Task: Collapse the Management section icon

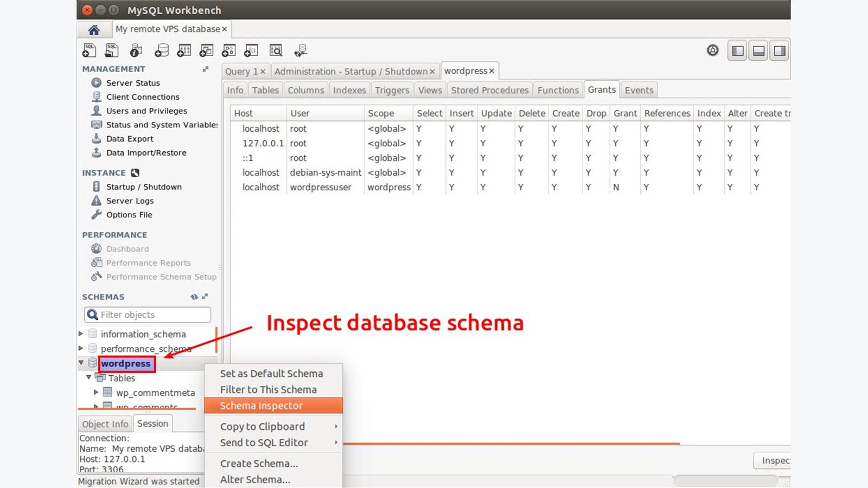Action: (x=206, y=69)
